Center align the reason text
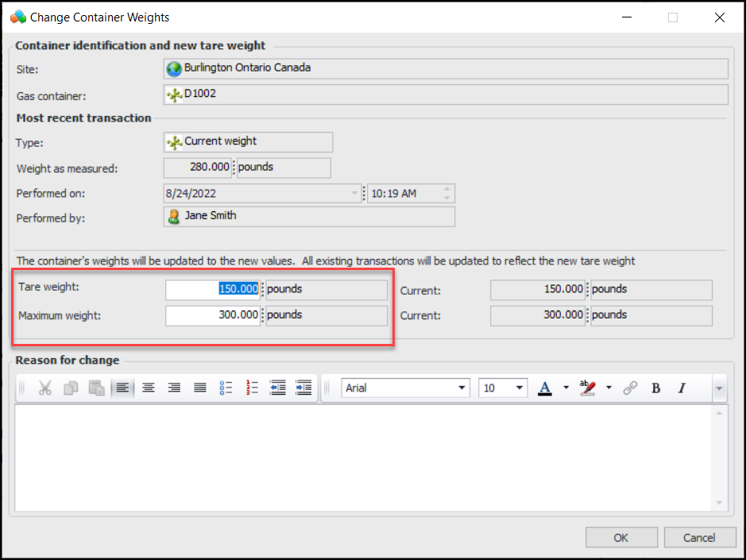This screenshot has width=746, height=560. (148, 388)
